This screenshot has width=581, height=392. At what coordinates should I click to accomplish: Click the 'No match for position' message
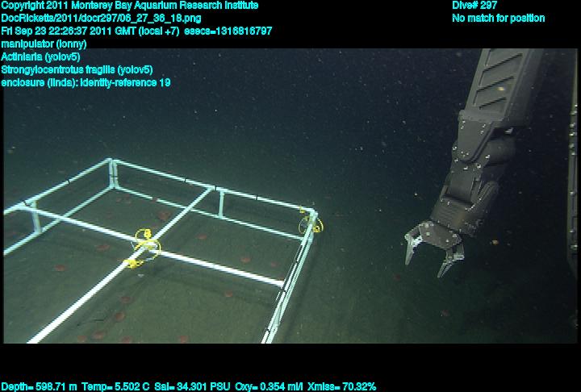(498, 18)
